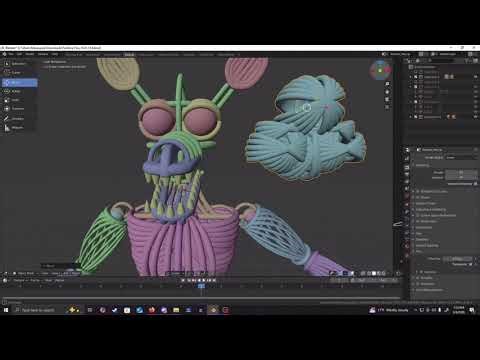Open the File menu
This screenshot has width=480, height=360.
click(11, 54)
